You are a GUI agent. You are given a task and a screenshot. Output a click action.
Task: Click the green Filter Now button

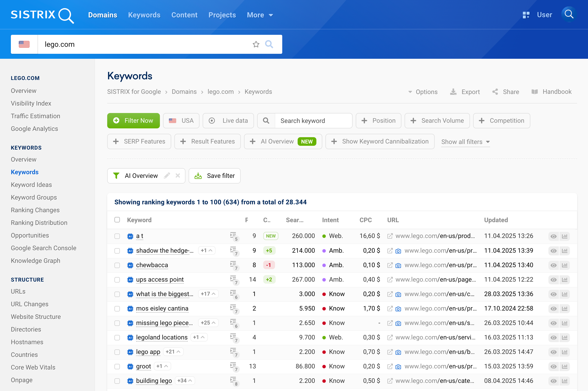coord(133,121)
